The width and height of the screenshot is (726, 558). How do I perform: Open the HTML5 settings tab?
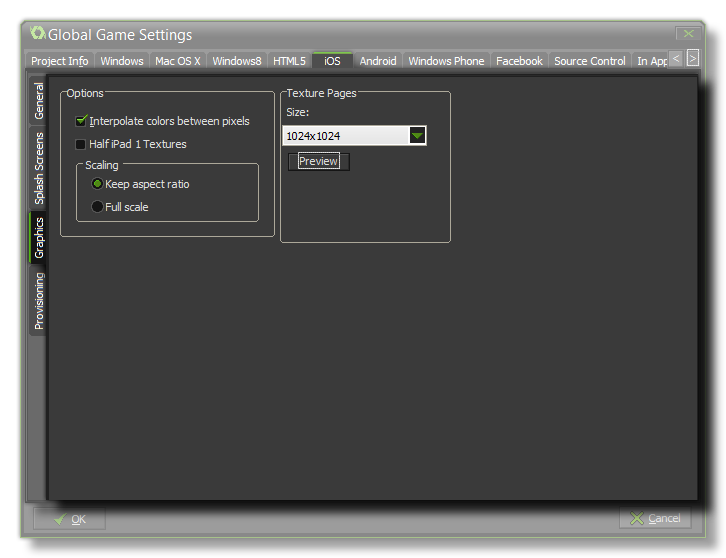pos(289,61)
